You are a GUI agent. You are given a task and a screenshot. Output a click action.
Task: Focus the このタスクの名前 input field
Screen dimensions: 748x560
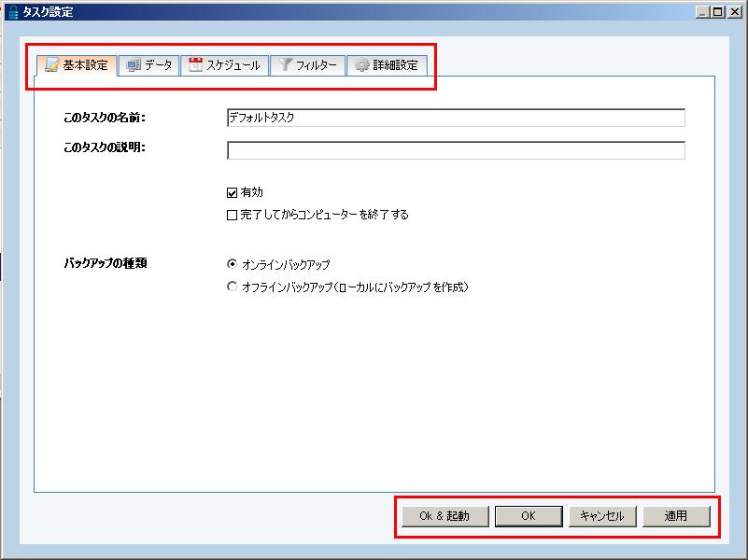tap(456, 118)
